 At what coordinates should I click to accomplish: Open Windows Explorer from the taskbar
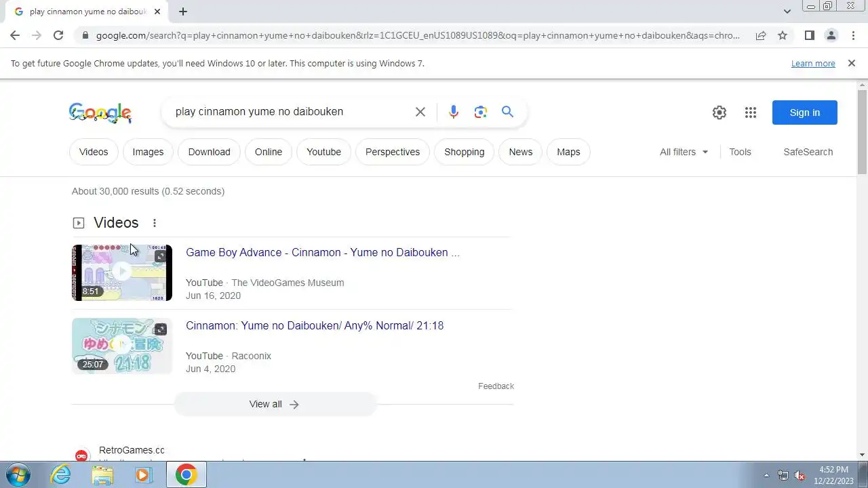coord(102,474)
